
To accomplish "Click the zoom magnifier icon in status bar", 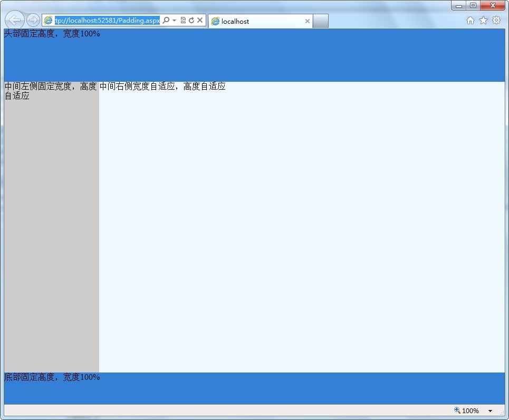I will point(457,411).
